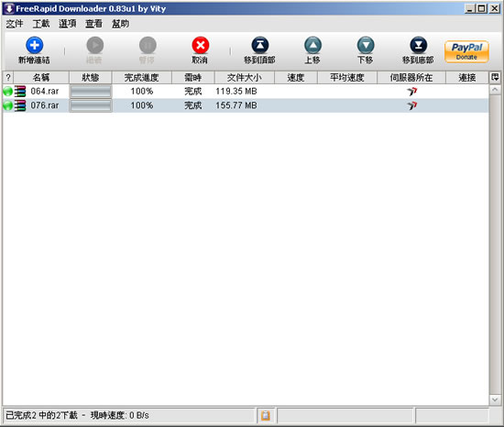
Task: Click green status ball of 064.rar
Action: [x=7, y=92]
